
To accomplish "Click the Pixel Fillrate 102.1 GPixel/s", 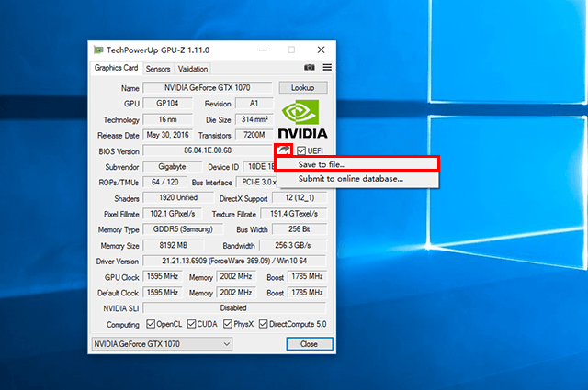I will [x=173, y=214].
